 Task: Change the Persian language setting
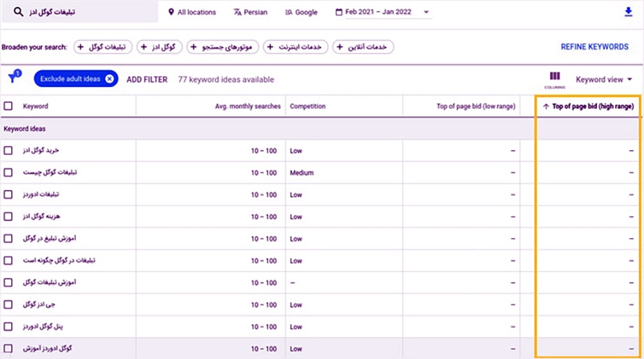click(x=251, y=12)
